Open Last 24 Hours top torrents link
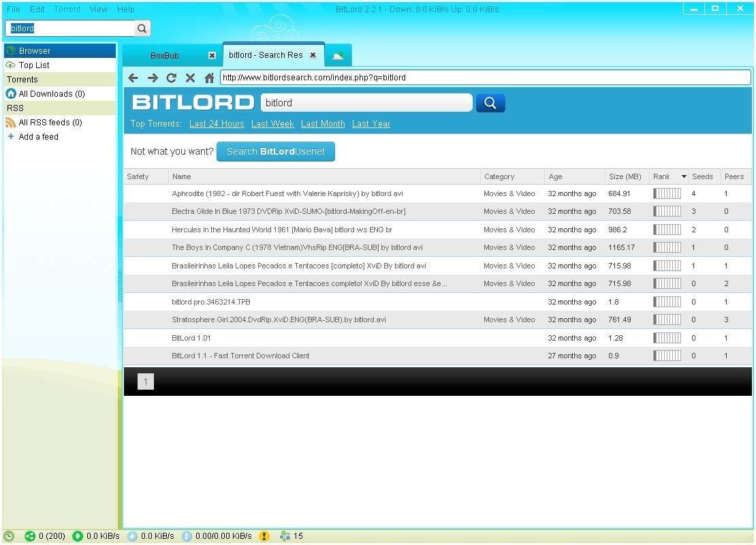The height and width of the screenshot is (545, 756). click(x=217, y=124)
